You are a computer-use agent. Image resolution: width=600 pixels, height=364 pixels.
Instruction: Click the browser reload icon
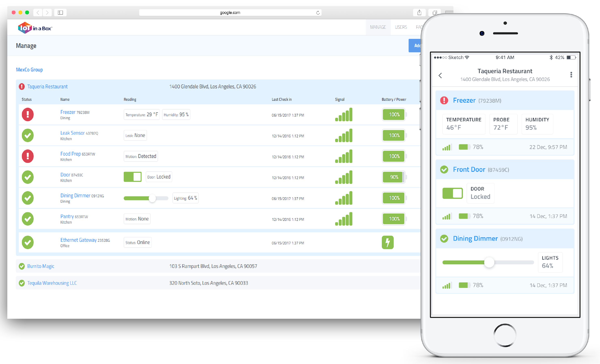[x=318, y=13]
